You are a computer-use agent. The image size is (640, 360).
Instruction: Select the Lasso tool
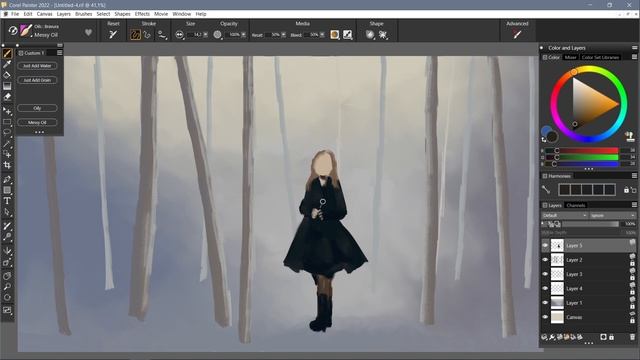pyautogui.click(x=7, y=132)
